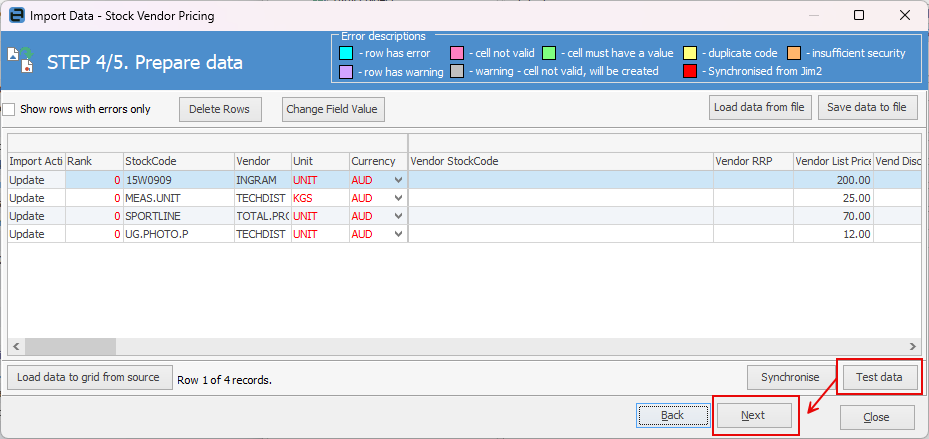Select the Vendor List Price column header
This screenshot has height=439, width=929.
point(832,161)
